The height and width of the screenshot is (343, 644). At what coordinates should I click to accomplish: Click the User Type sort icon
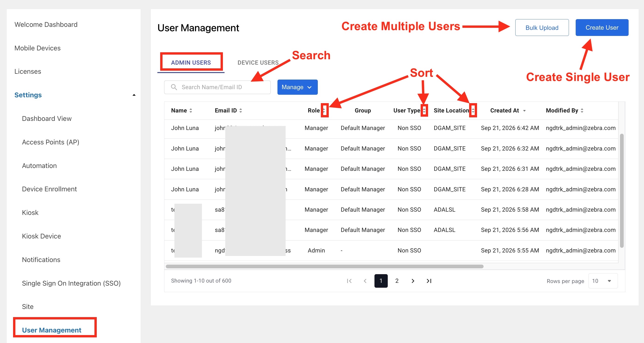click(424, 111)
